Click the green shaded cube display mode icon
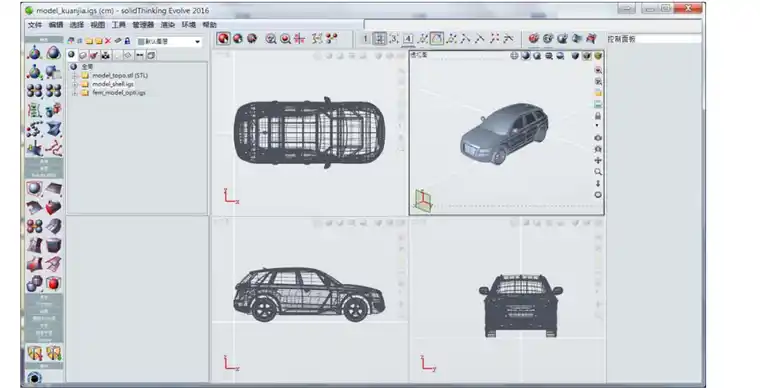 599,56
